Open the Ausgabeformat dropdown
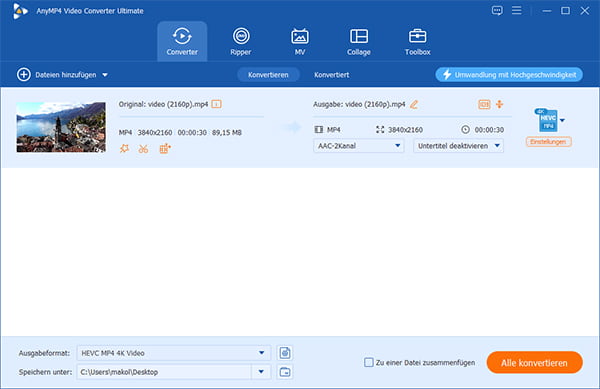Screen dimensions: 600x389 point(174,353)
